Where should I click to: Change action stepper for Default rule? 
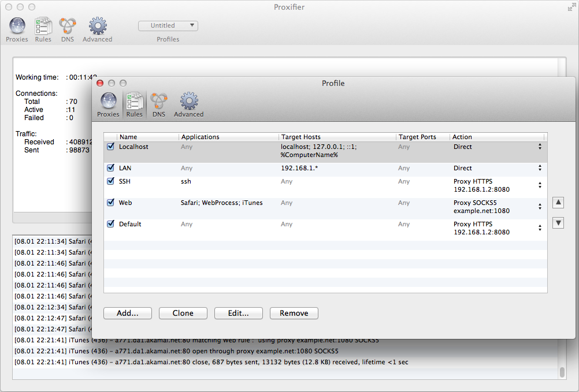(540, 228)
